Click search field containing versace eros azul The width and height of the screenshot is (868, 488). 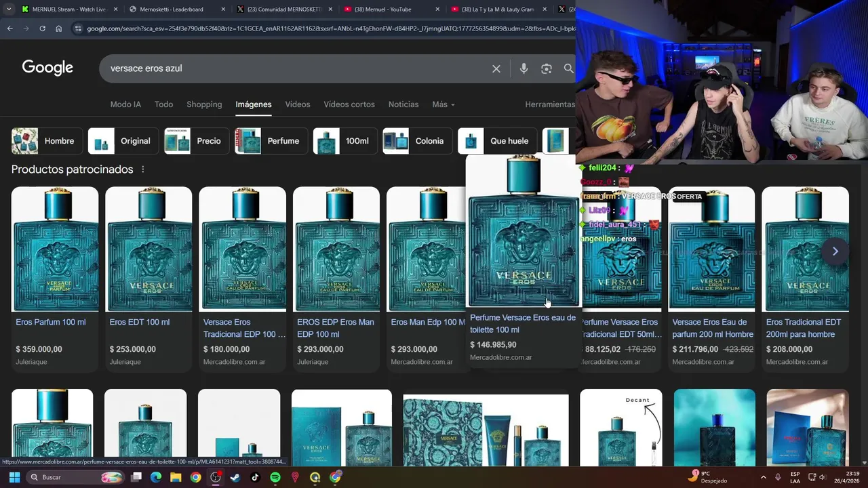[x=298, y=68]
